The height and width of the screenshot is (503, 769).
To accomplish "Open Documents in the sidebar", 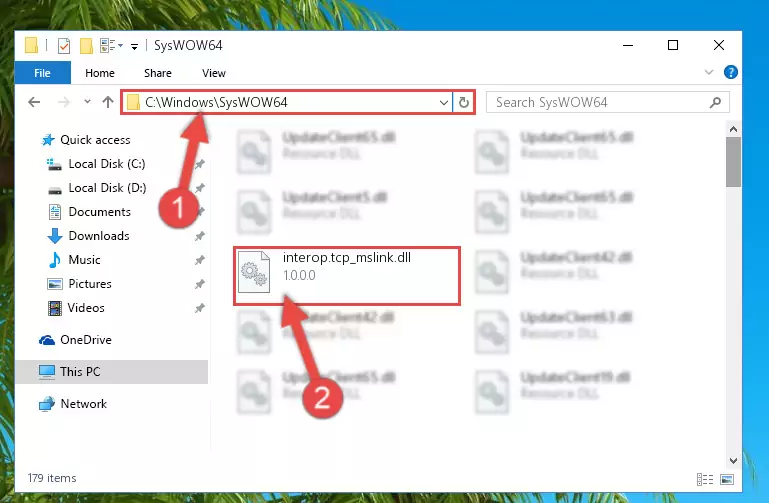I will (x=90, y=212).
